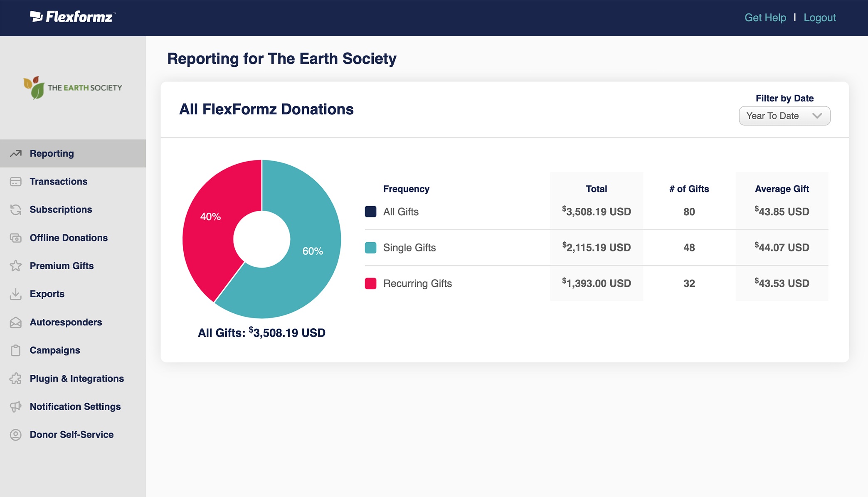The image size is (868, 497).
Task: Click the Premium Gifts star icon
Action: pos(16,266)
